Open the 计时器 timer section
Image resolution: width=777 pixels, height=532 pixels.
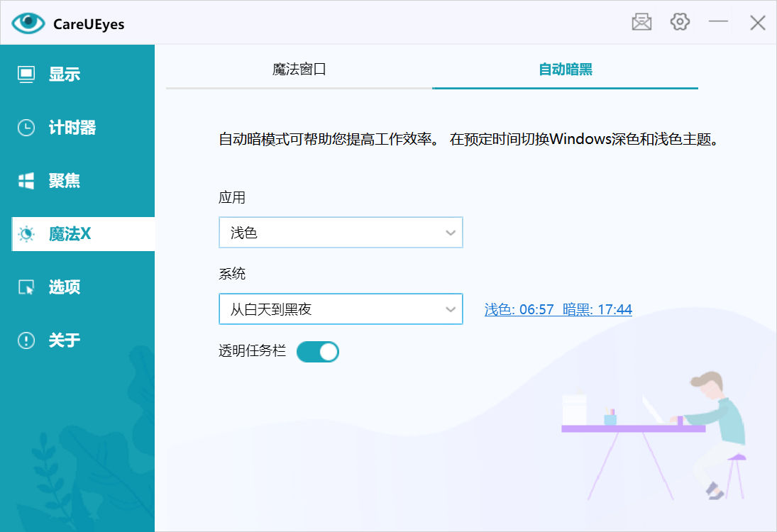pos(26,127)
